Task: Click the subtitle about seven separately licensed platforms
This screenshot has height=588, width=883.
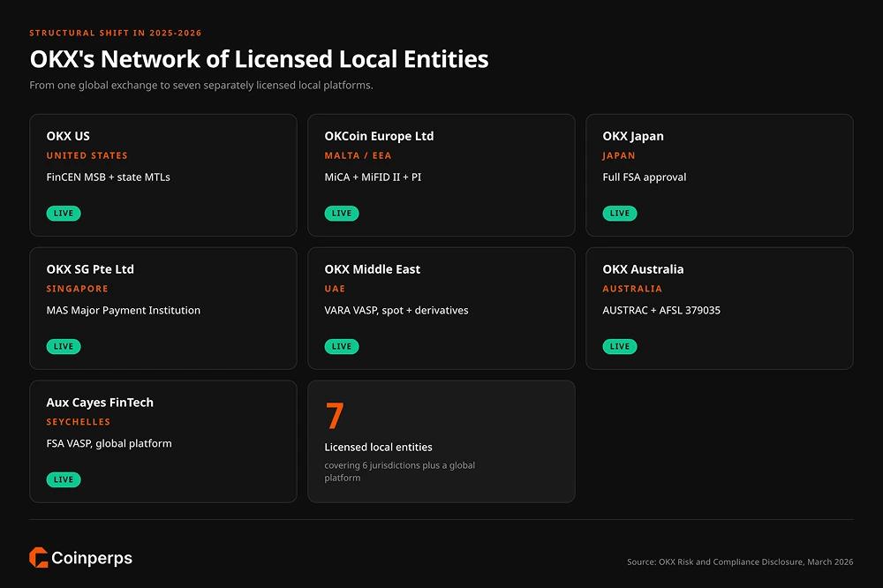Action: tap(201, 85)
